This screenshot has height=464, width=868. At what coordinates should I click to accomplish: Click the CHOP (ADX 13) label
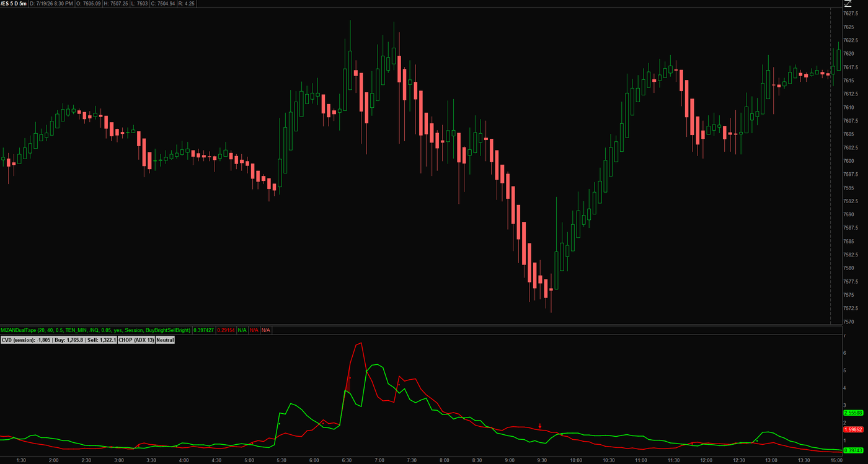(x=136, y=340)
